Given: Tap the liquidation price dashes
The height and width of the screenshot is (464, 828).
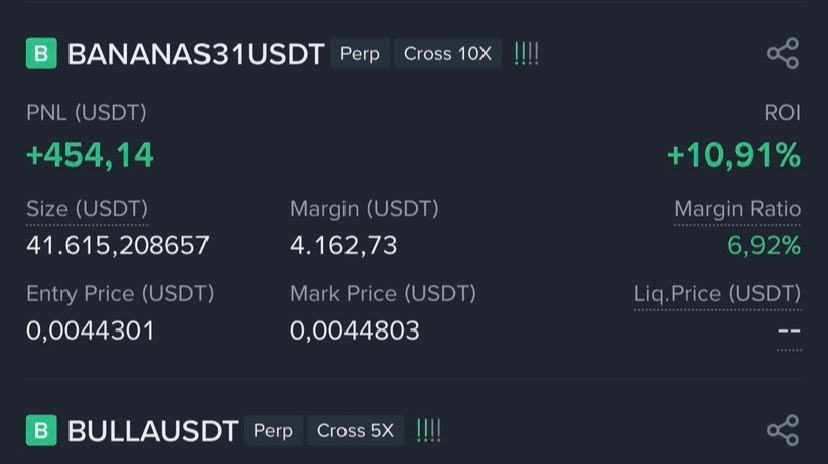Looking at the screenshot, I should (789, 331).
